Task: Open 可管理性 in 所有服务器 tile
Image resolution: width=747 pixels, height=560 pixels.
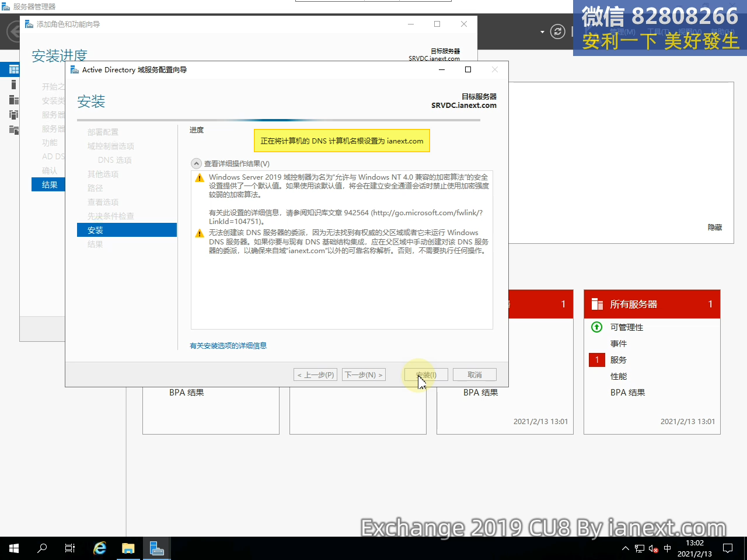Action: click(627, 327)
